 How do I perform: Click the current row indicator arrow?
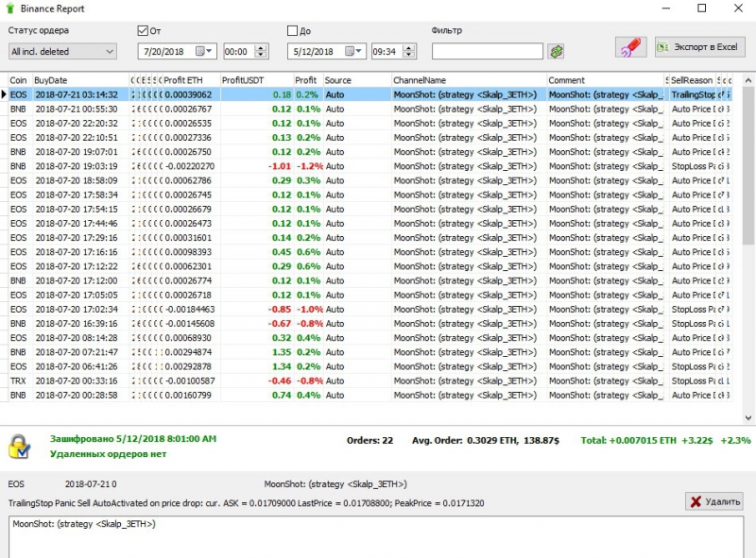coord(4,95)
